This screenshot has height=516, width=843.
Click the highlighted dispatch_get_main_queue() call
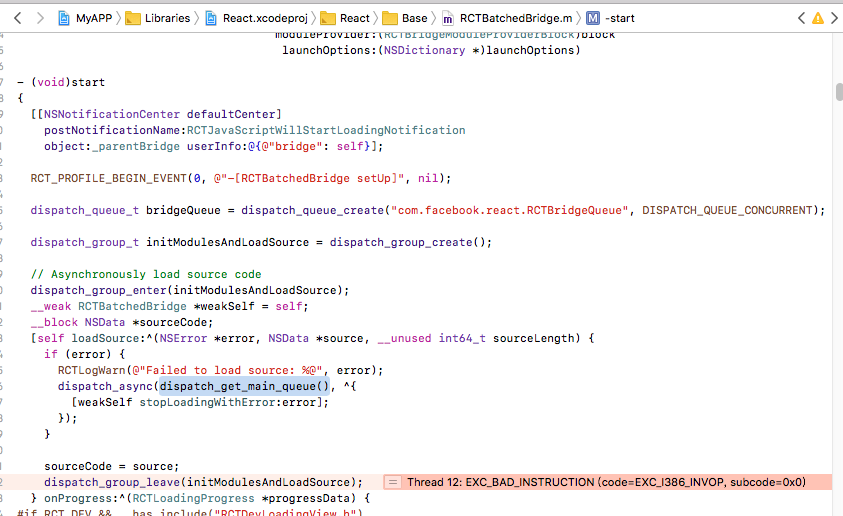click(x=244, y=386)
